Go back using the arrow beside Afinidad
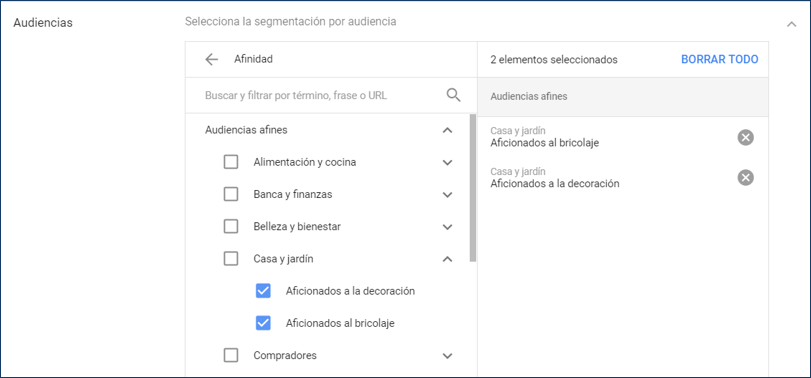Viewport: 811px width, 378px height. pos(212,59)
